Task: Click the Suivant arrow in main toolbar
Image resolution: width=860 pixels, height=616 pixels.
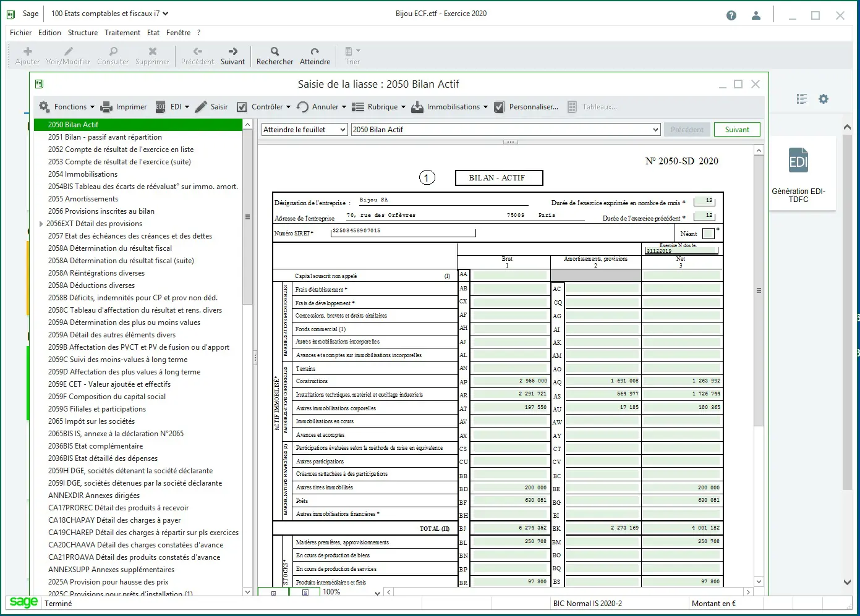Action: [232, 51]
